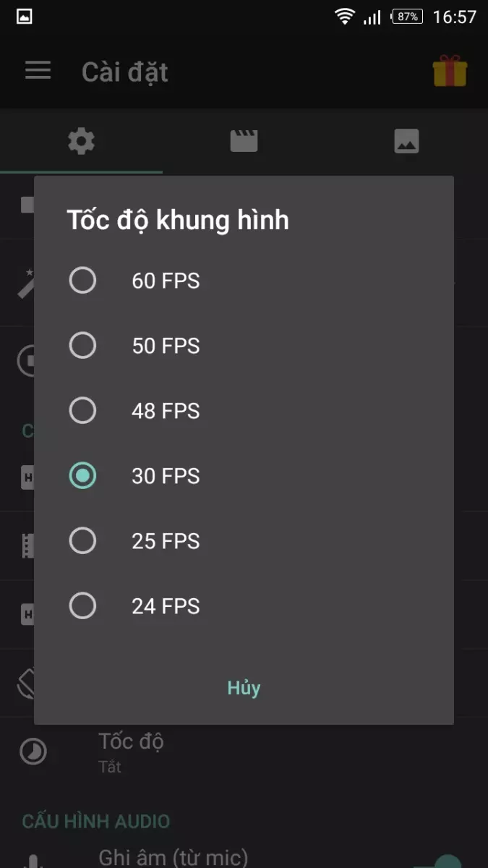
Task: Tap the Cài đặt title text
Action: click(x=124, y=71)
